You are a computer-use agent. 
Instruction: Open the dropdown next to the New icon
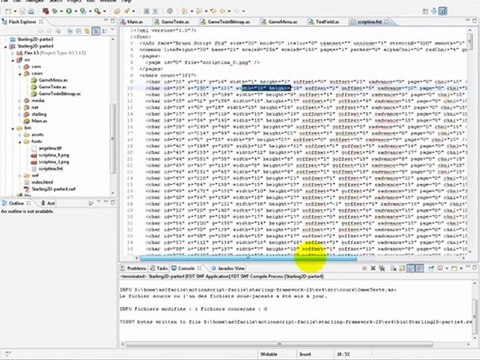point(15,12)
